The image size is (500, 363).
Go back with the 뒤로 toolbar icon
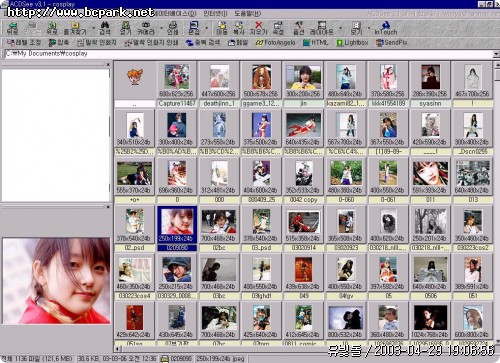[12, 28]
